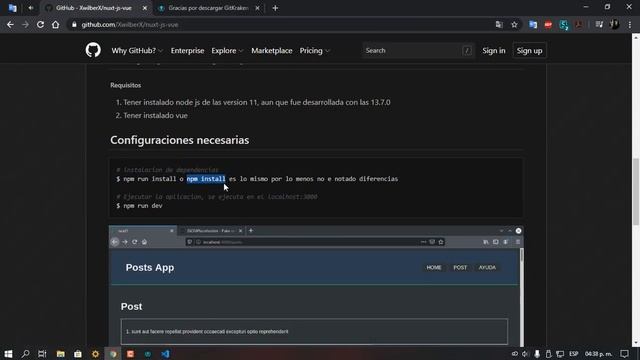This screenshot has height=360, width=640.
Task: Open the yellow gear app on the taskbar
Action: pyautogui.click(x=95, y=353)
